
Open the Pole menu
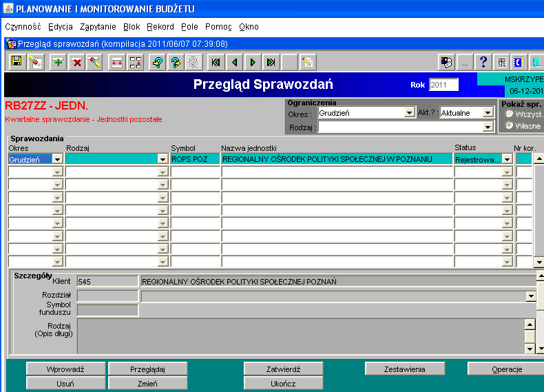(x=189, y=27)
